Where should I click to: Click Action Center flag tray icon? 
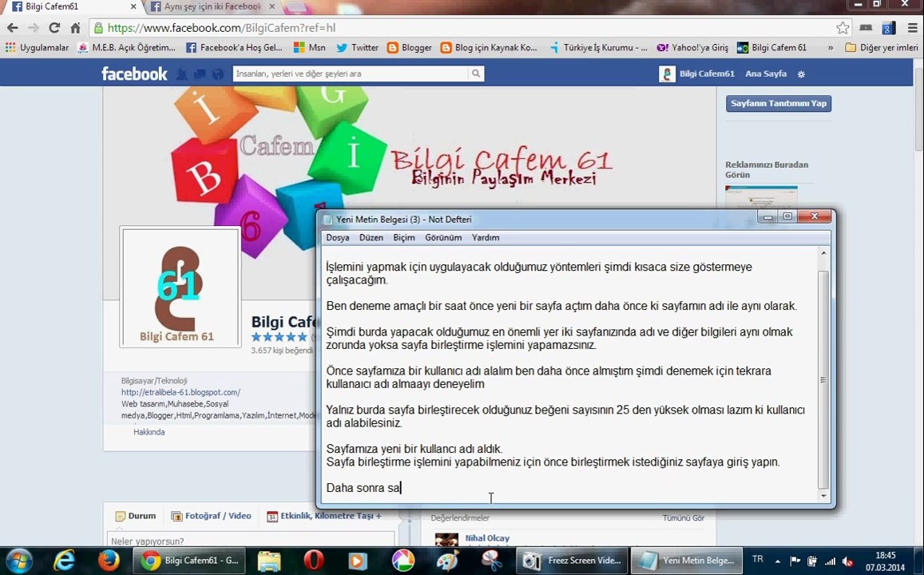(795, 561)
